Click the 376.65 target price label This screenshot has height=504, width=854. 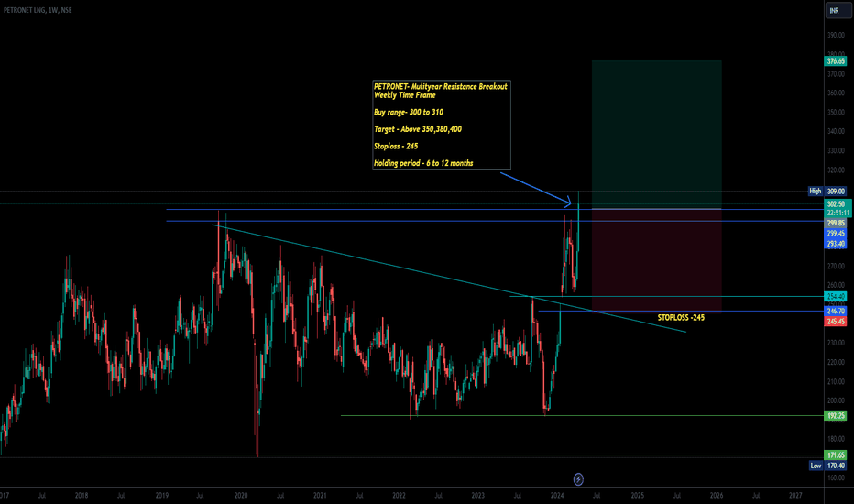click(836, 61)
